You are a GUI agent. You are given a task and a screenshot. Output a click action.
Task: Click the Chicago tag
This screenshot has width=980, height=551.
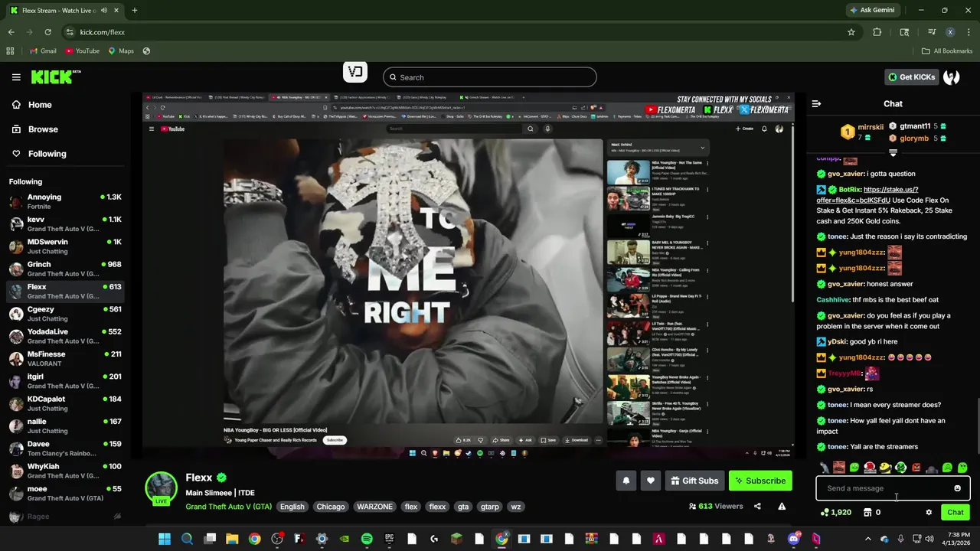330,507
